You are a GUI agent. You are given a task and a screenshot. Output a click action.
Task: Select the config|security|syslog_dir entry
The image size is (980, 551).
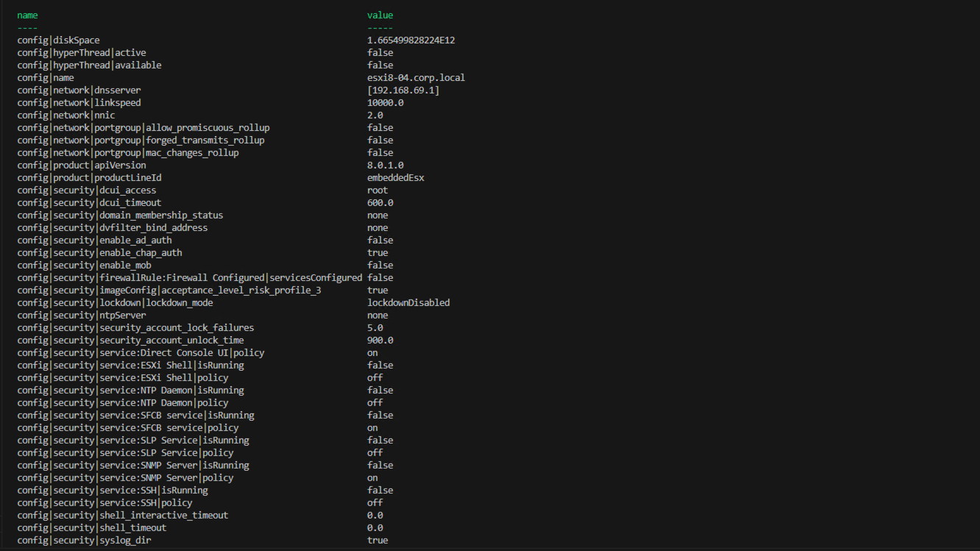(84, 541)
